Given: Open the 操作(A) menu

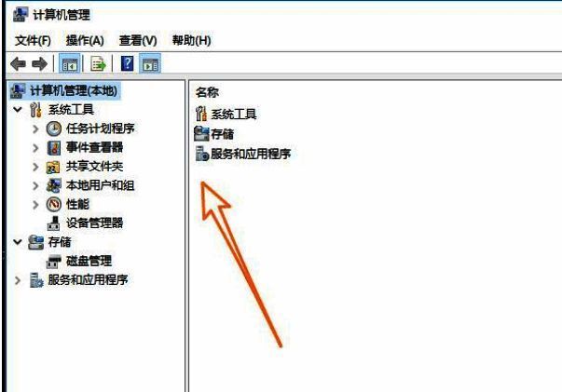Looking at the screenshot, I should tap(85, 40).
